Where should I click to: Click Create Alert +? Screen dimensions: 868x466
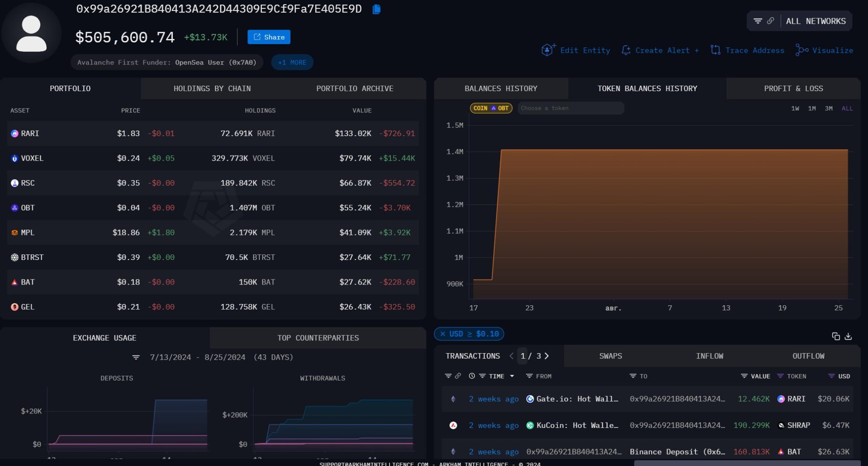click(x=660, y=50)
